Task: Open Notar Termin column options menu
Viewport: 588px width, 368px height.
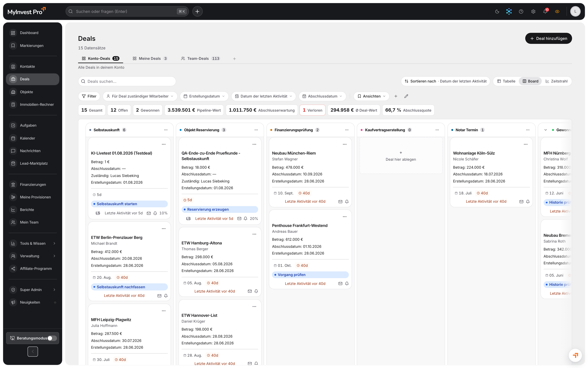Action: click(528, 130)
